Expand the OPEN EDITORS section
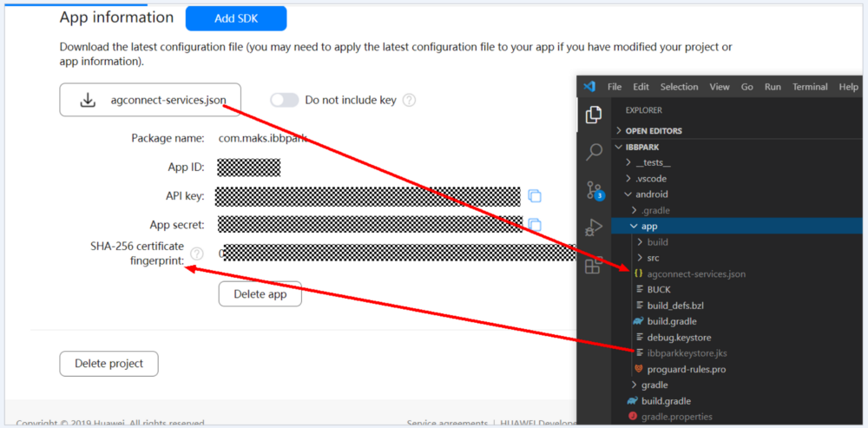Screen dimensions: 868x428 pos(654,131)
